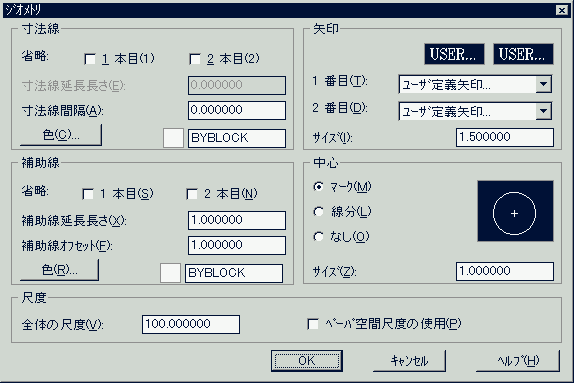The width and height of the screenshot is (574, 383).
Task: Click the キャンセル button
Action: coord(409,361)
